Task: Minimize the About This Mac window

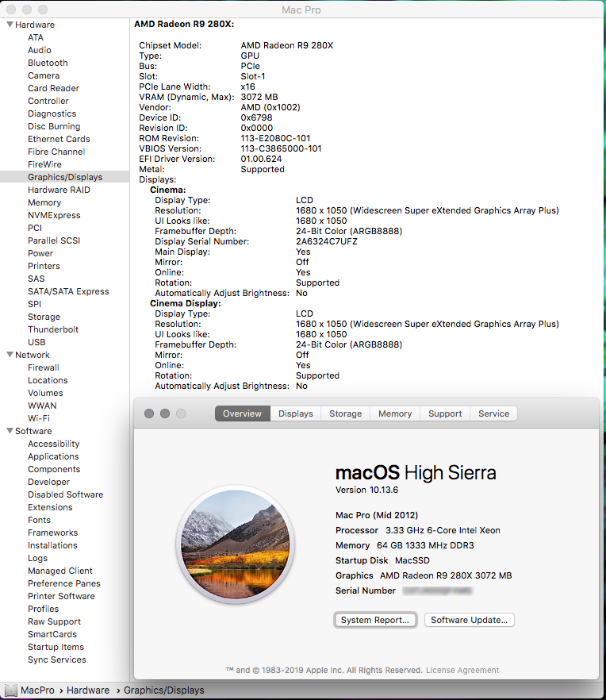Action: pos(165,413)
